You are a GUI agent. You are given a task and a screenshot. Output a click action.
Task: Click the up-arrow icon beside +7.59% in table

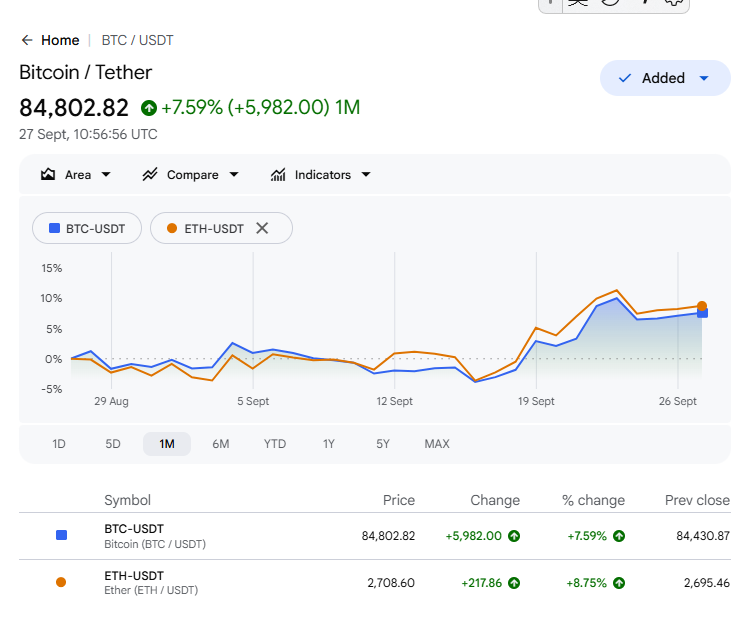click(x=619, y=536)
